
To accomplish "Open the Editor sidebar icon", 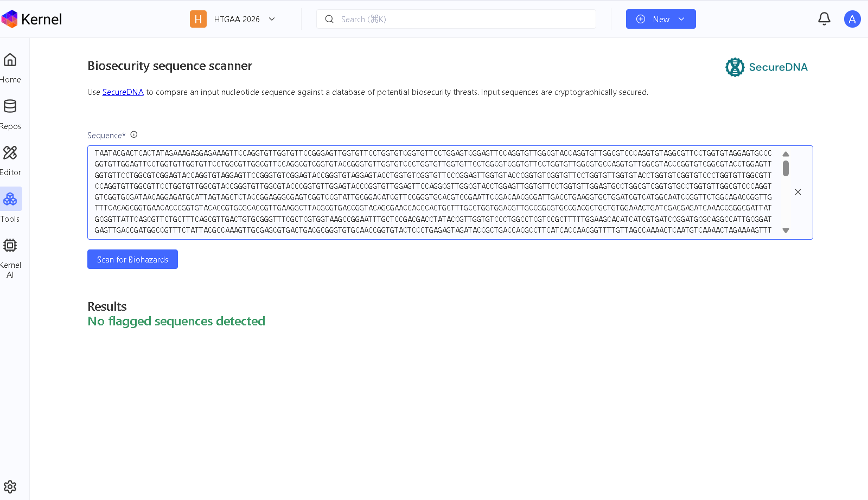I will click(10, 152).
